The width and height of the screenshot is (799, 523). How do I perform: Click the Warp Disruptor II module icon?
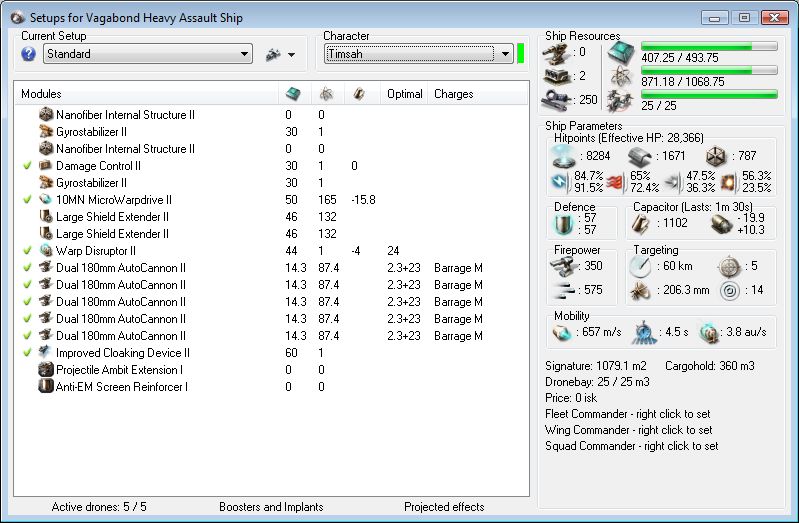tap(46, 250)
